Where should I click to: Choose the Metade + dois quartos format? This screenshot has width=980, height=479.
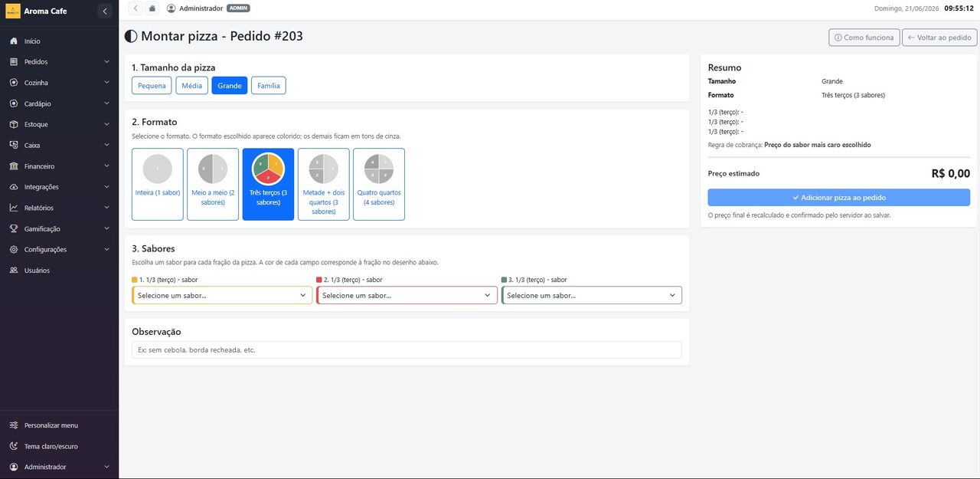coord(324,185)
